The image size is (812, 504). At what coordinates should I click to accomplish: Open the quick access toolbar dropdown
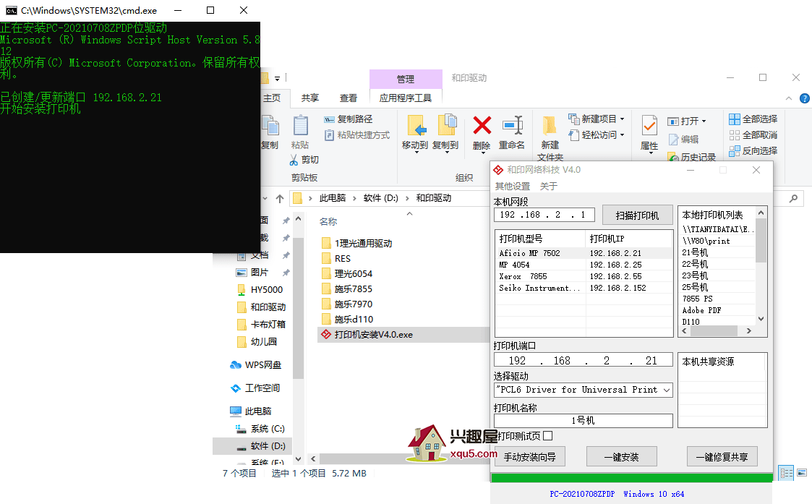coord(277,79)
